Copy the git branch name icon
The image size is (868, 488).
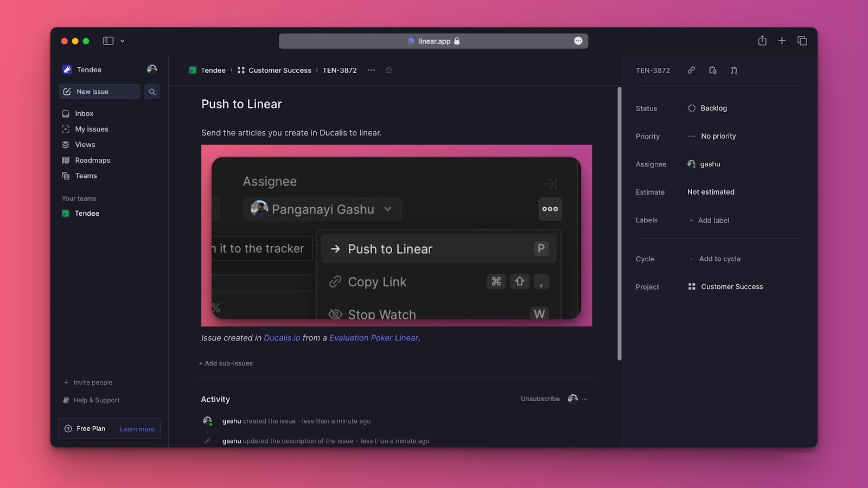(734, 70)
